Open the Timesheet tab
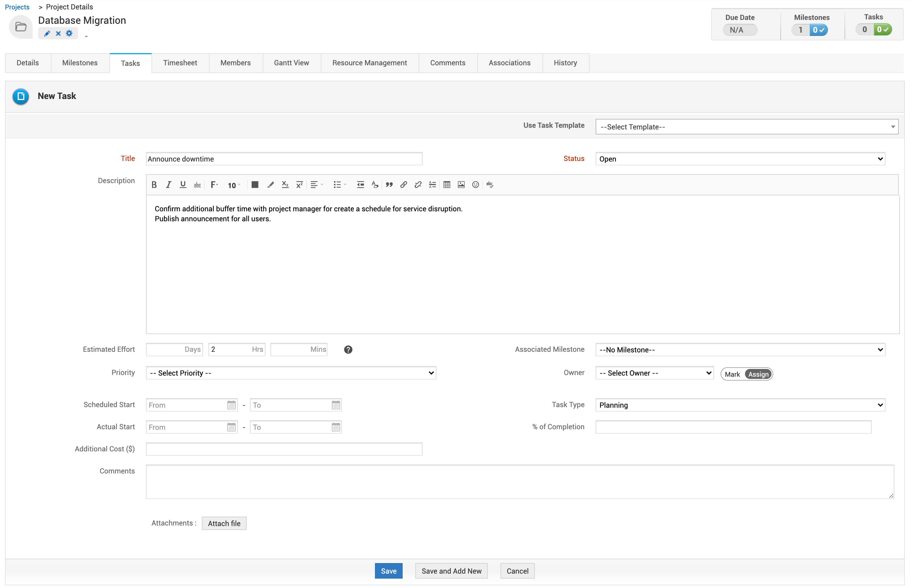 point(180,63)
